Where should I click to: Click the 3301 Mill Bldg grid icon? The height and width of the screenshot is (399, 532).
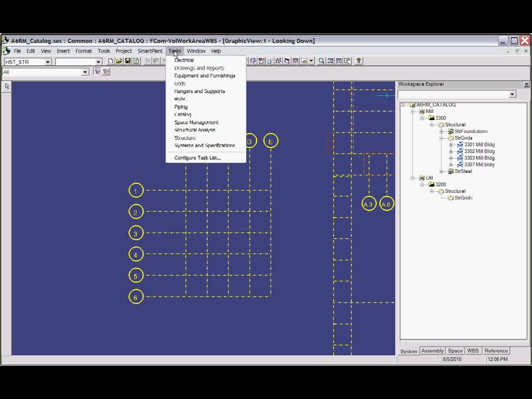[x=460, y=145]
